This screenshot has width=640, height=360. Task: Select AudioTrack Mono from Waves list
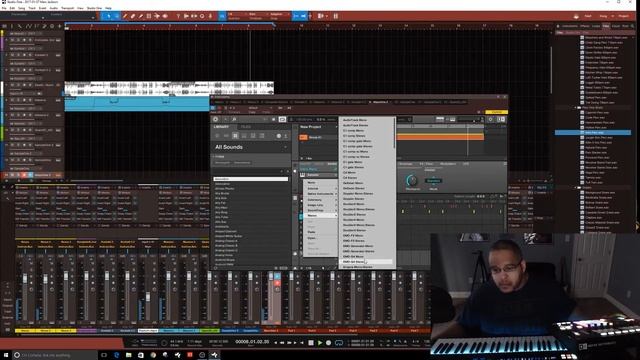pos(365,120)
